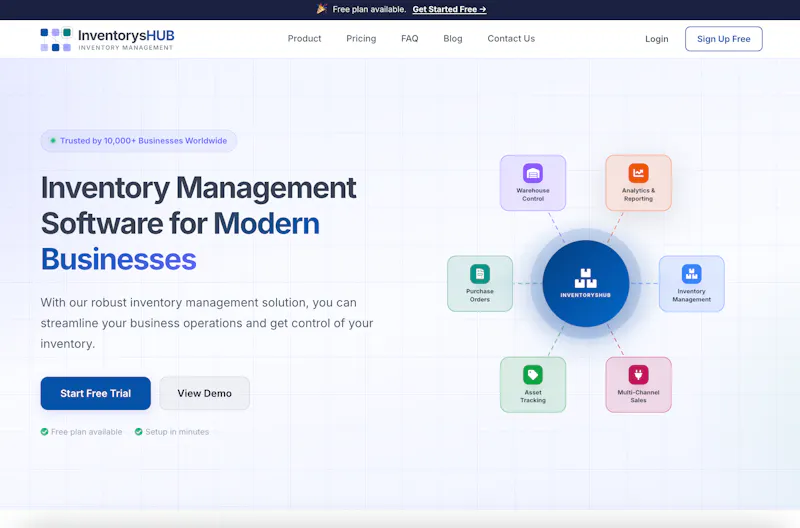The width and height of the screenshot is (800, 528).
Task: Click the Login link
Action: [656, 39]
